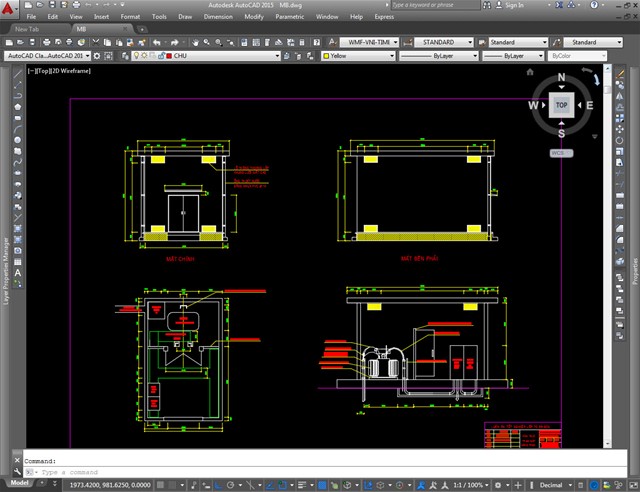Toggle lineweight display in status bar
Viewport: 640px width, 492px height.
tap(302, 485)
